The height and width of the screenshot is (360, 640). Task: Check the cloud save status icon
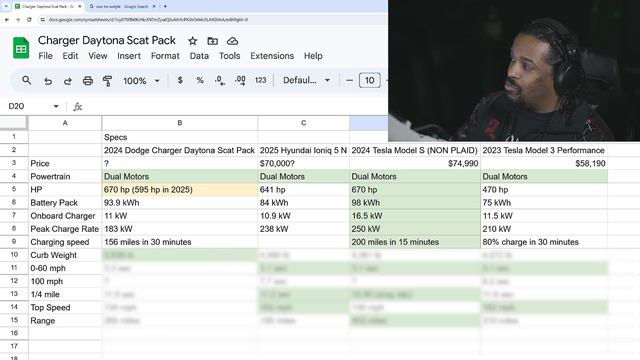232,41
